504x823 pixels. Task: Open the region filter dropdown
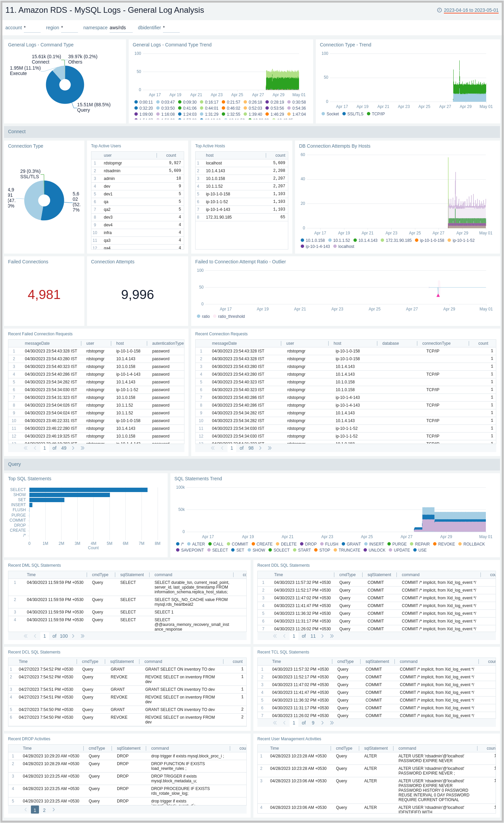[x=69, y=28]
